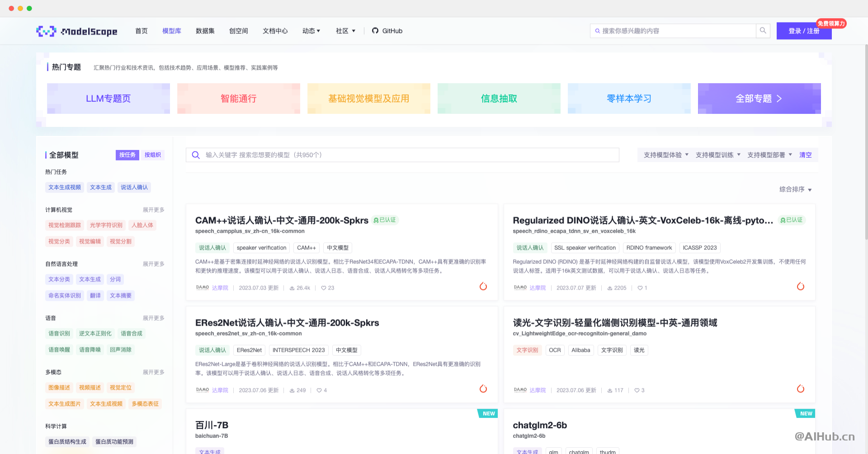Image resolution: width=868 pixels, height=454 pixels.
Task: Click the orange flame icon on CAM++ card
Action: 483,286
